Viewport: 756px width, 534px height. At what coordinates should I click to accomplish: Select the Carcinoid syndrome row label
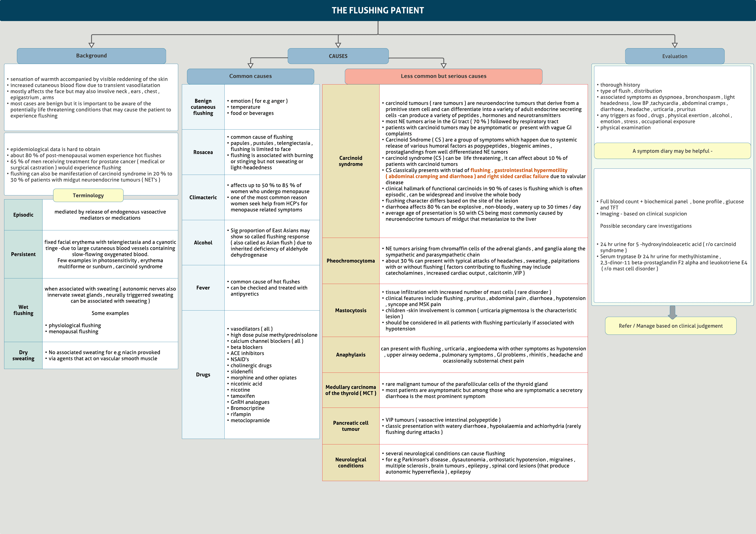[351, 161]
